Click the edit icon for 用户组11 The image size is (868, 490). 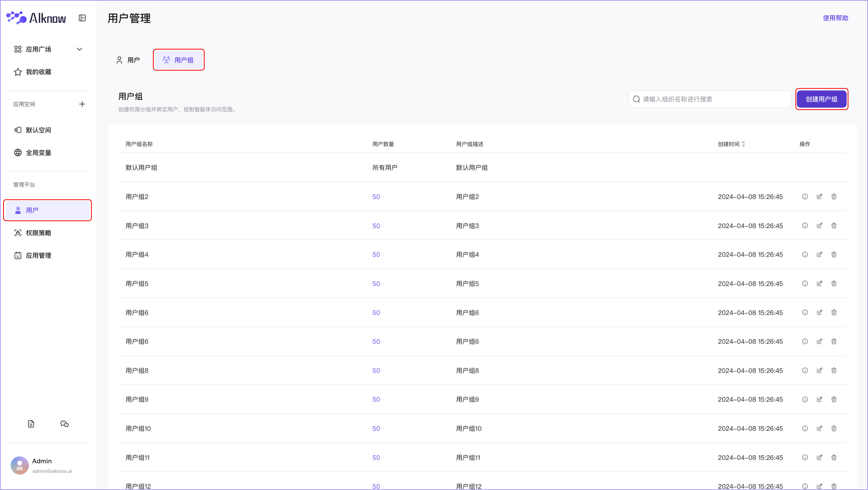point(819,457)
